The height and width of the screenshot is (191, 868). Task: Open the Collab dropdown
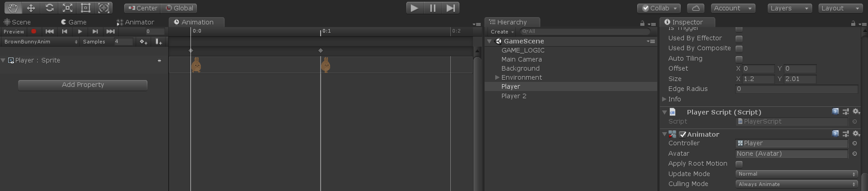point(659,8)
